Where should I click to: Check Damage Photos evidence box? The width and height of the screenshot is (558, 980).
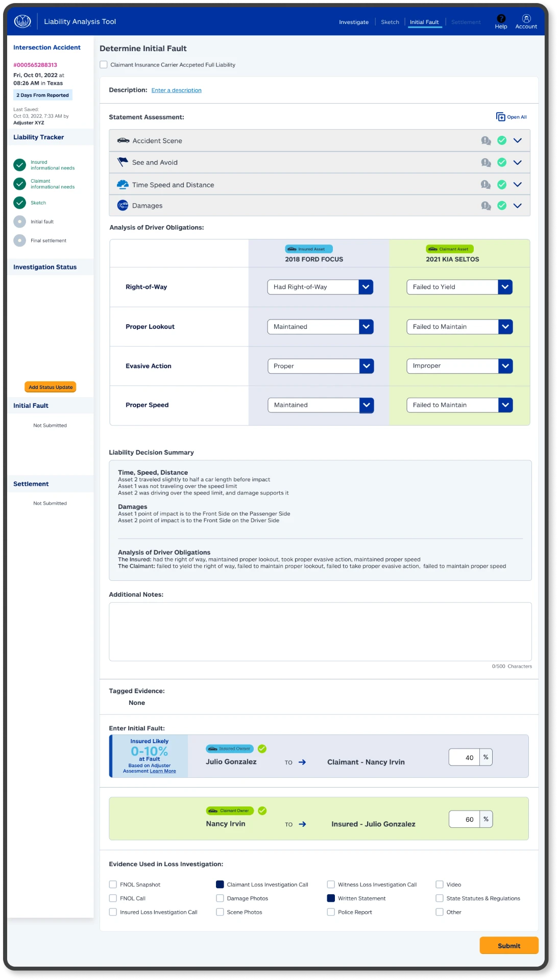click(x=220, y=898)
